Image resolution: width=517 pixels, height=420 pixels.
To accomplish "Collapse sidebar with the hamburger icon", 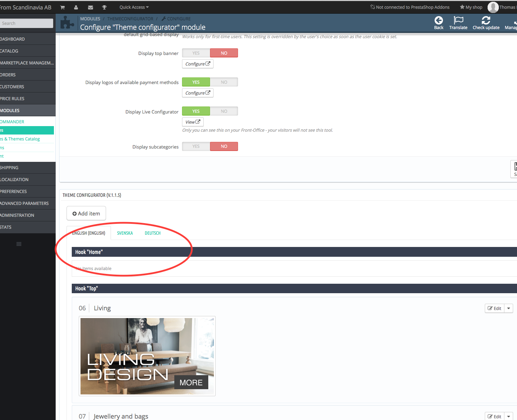I will tap(19, 244).
